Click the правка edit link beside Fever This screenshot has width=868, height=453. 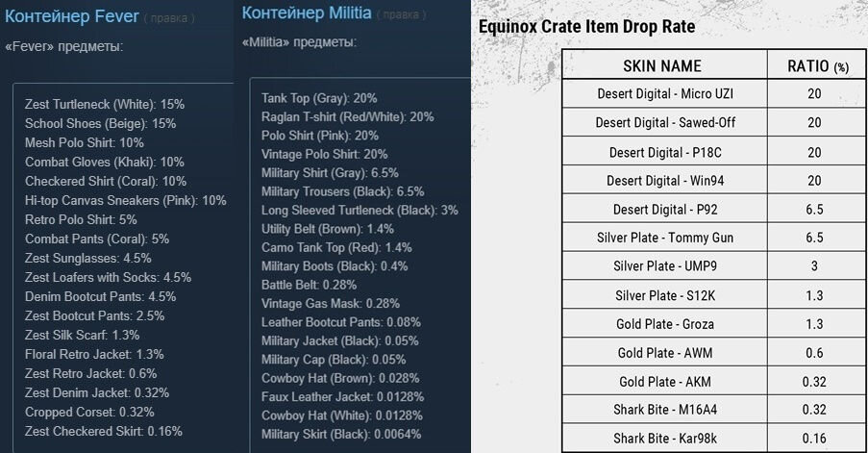point(169,18)
